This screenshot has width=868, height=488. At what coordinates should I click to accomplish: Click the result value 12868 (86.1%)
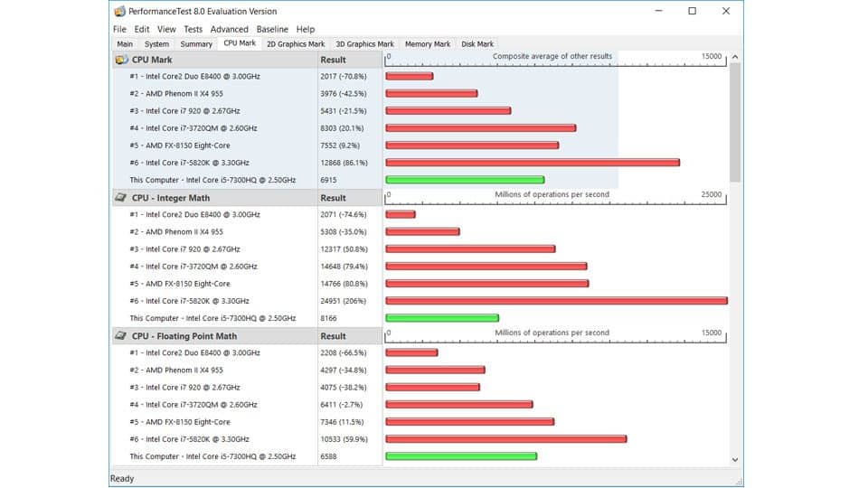(x=344, y=163)
